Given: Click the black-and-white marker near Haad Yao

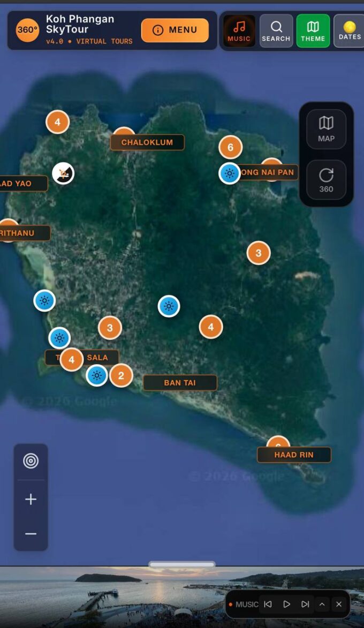Looking at the screenshot, I should 63,173.
